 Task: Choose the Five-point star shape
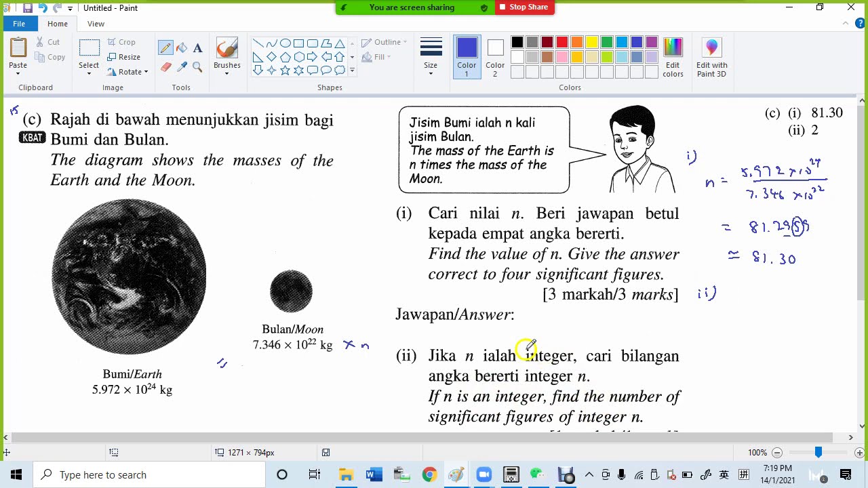click(285, 70)
